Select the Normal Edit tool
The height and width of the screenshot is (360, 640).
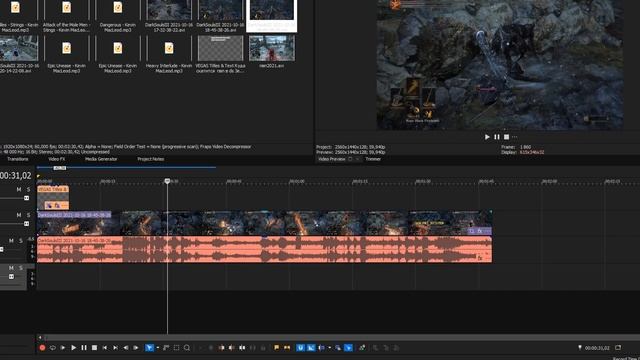pos(149,348)
